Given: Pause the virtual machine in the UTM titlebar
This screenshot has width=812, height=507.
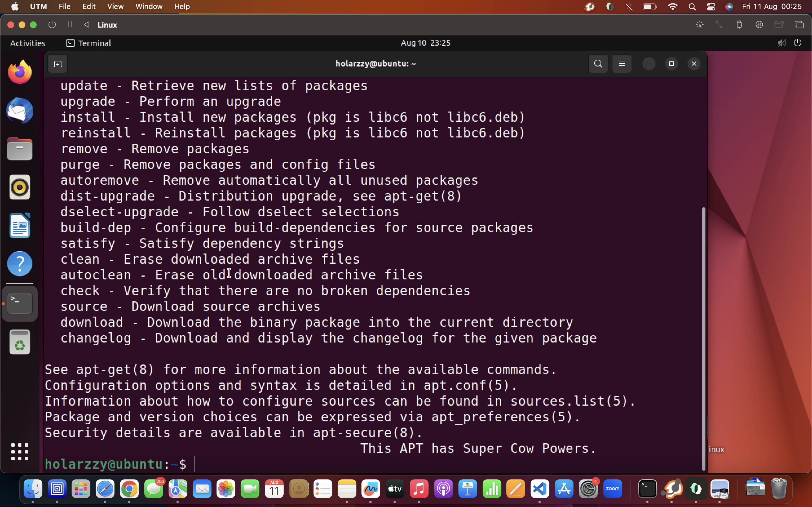Looking at the screenshot, I should pos(70,25).
